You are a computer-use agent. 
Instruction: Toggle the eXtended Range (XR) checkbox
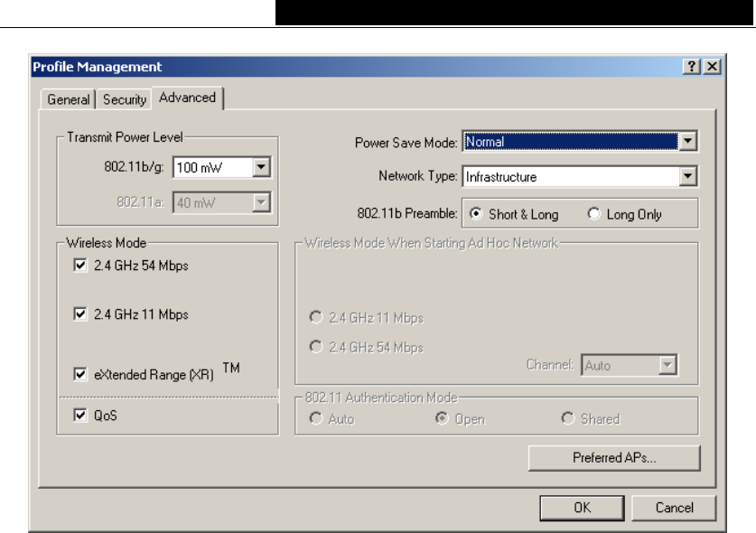click(80, 374)
